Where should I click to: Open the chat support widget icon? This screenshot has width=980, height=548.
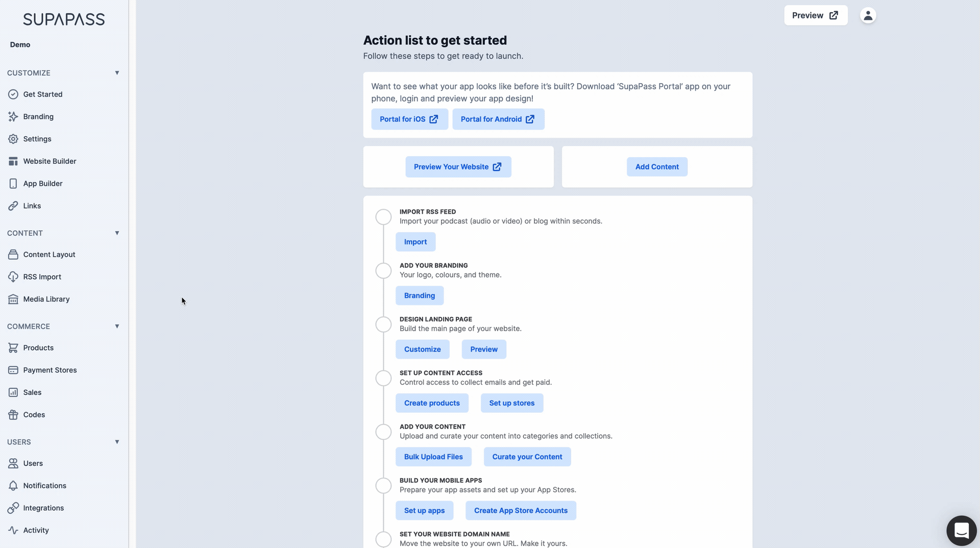pos(962,531)
